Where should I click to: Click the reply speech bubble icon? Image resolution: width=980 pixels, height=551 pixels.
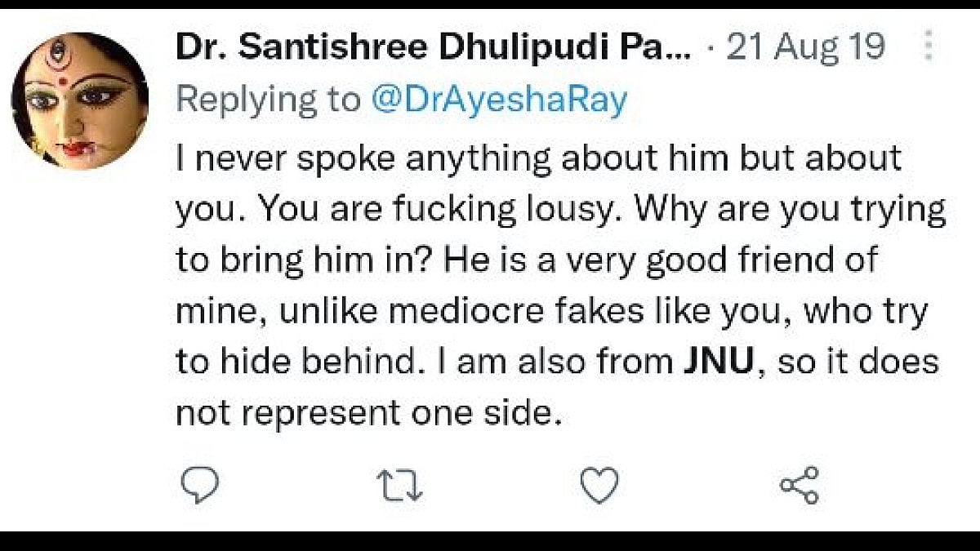tap(198, 487)
